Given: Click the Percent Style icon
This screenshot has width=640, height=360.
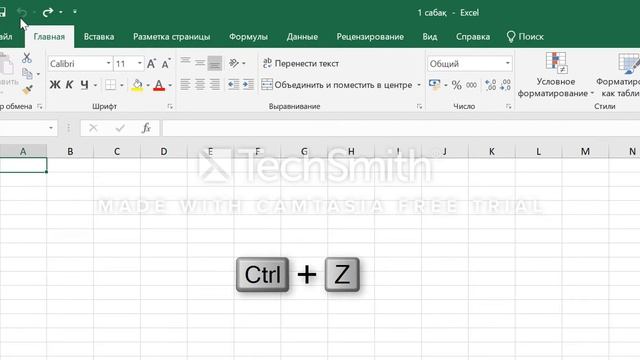Looking at the screenshot, I should pyautogui.click(x=456, y=85).
